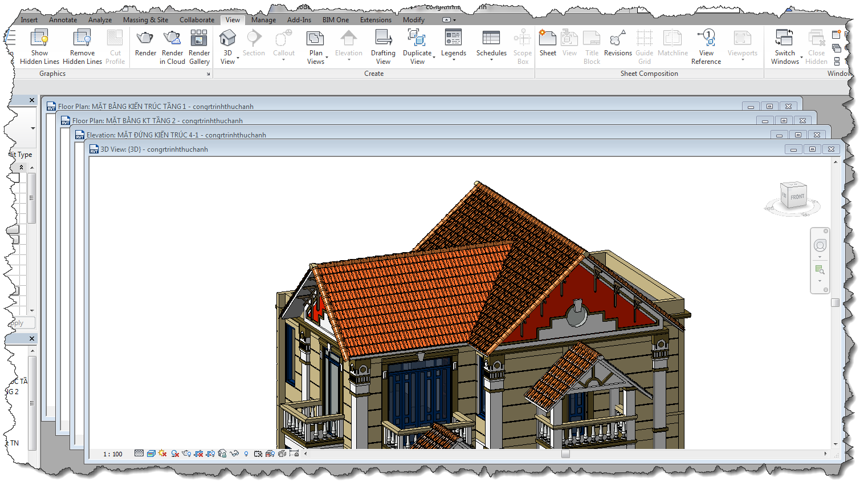
Task: Open Graphics panel dialog launcher arrow
Action: click(x=208, y=74)
